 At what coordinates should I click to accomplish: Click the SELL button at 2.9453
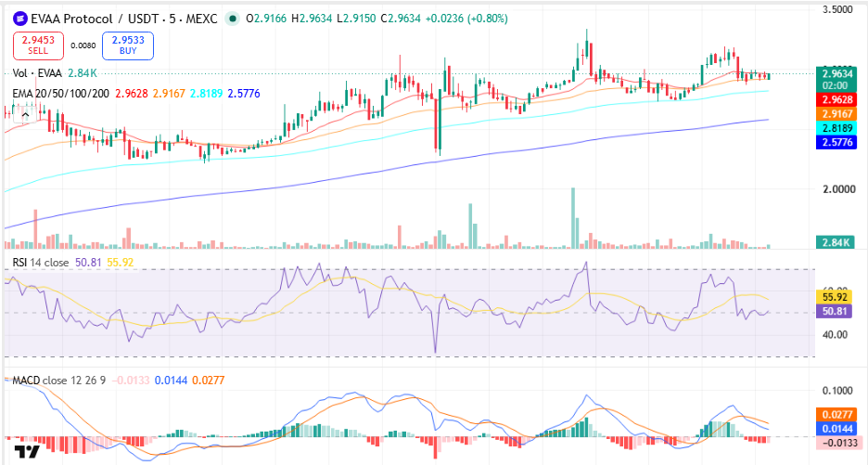38,45
